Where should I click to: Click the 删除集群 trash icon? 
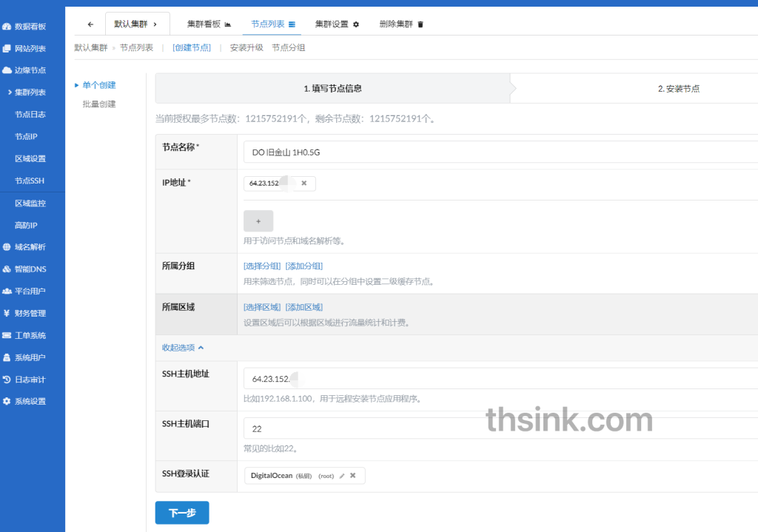click(420, 23)
